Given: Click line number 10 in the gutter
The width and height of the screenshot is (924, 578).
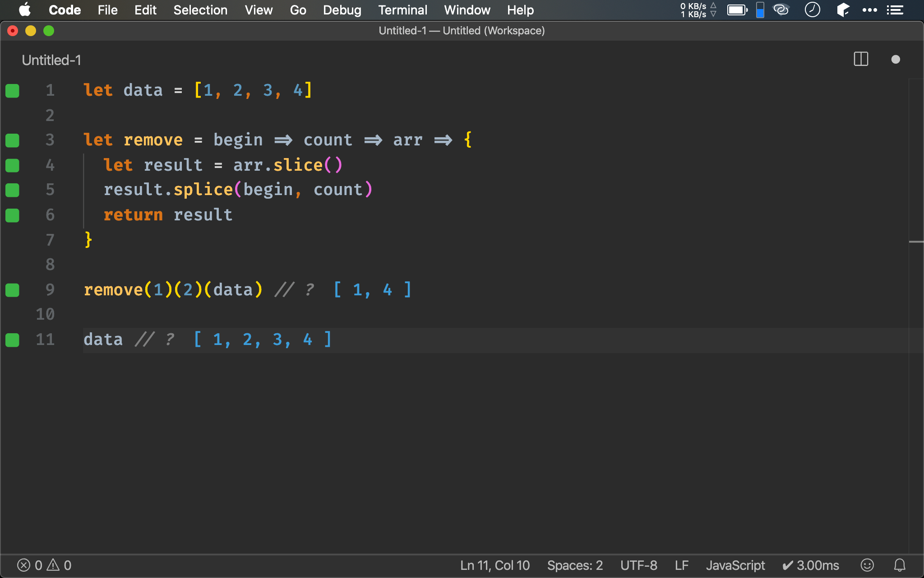Looking at the screenshot, I should pyautogui.click(x=45, y=314).
